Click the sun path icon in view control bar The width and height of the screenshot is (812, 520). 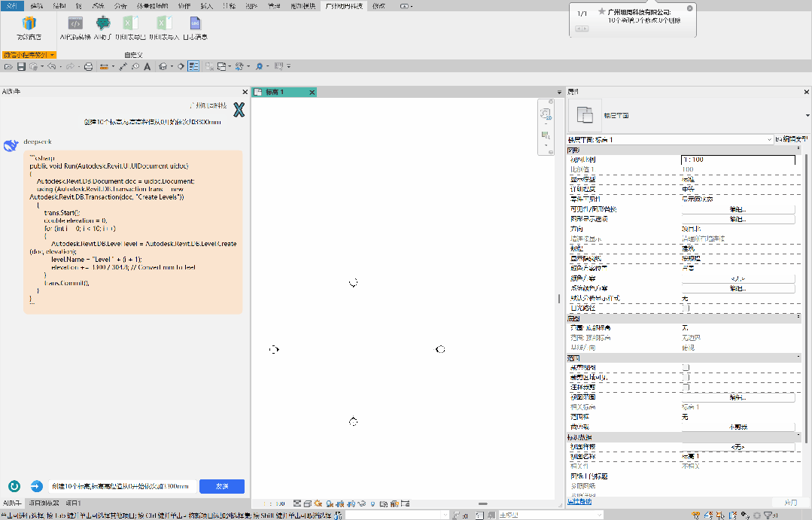(x=318, y=503)
